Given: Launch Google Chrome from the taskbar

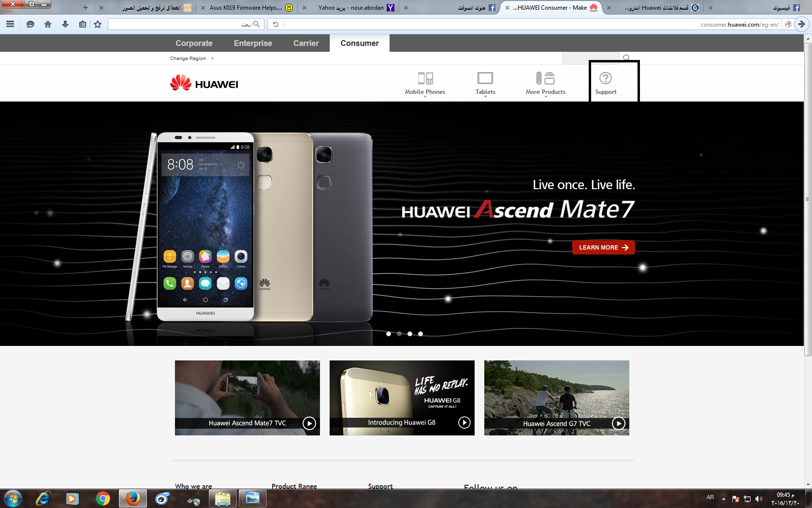Looking at the screenshot, I should tap(102, 498).
